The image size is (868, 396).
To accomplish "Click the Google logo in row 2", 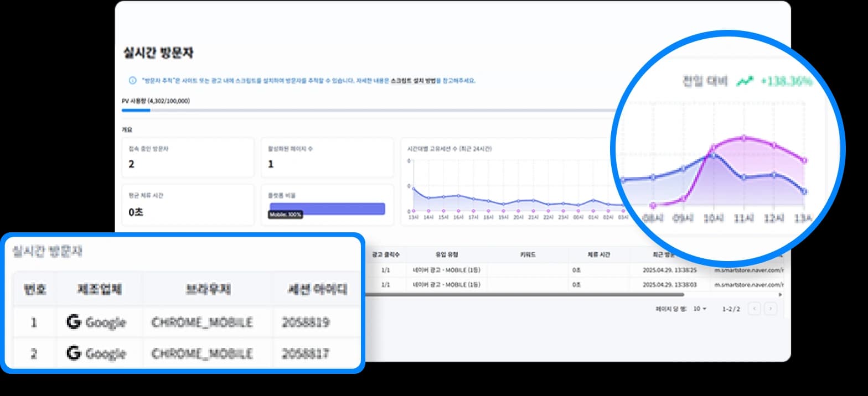I will click(x=74, y=353).
